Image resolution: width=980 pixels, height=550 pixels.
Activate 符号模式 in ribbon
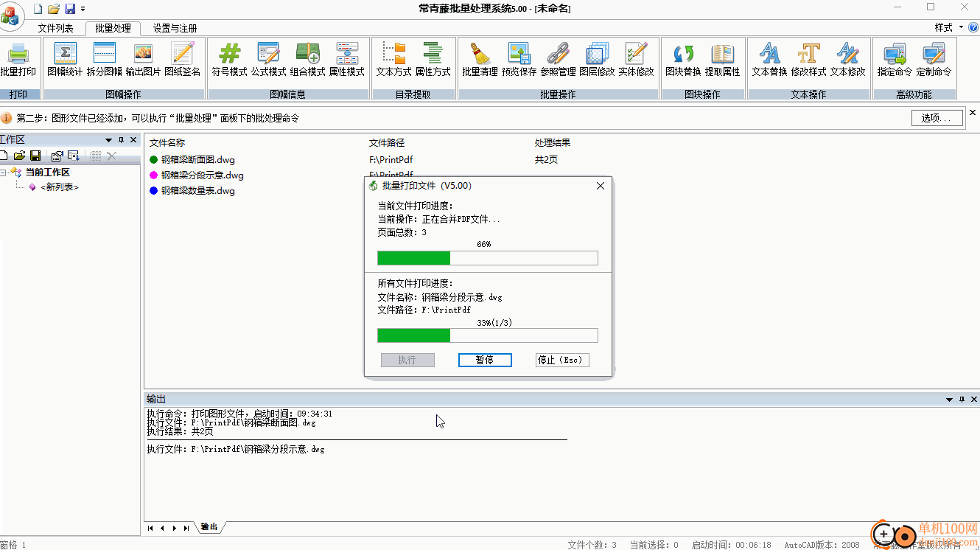click(230, 60)
